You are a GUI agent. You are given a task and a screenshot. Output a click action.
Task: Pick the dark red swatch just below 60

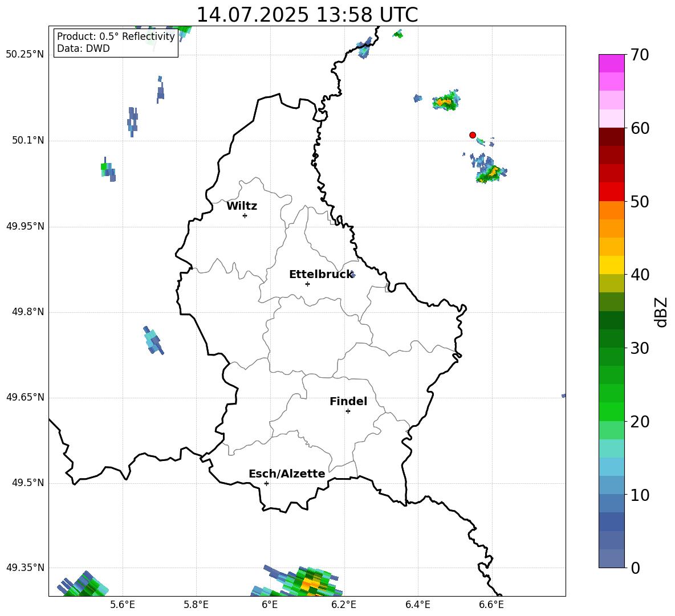(x=611, y=137)
